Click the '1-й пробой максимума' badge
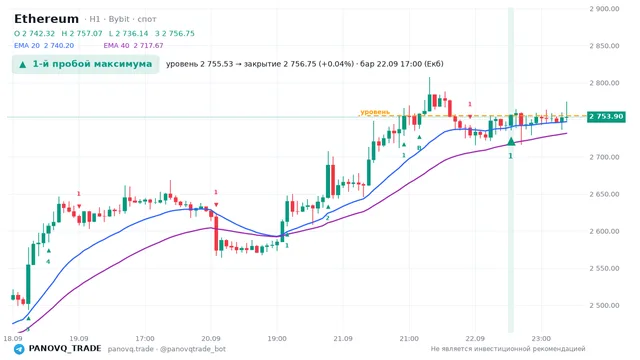 pos(85,64)
